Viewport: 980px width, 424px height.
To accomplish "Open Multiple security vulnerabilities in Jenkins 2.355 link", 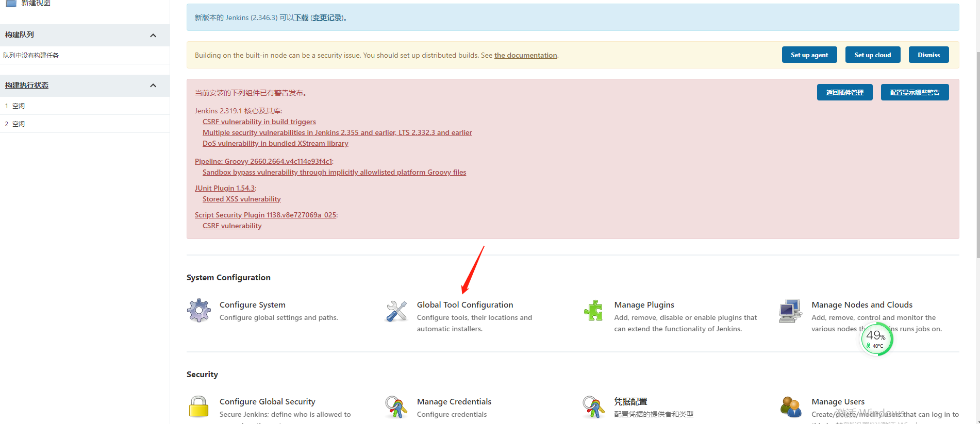I will pos(337,132).
